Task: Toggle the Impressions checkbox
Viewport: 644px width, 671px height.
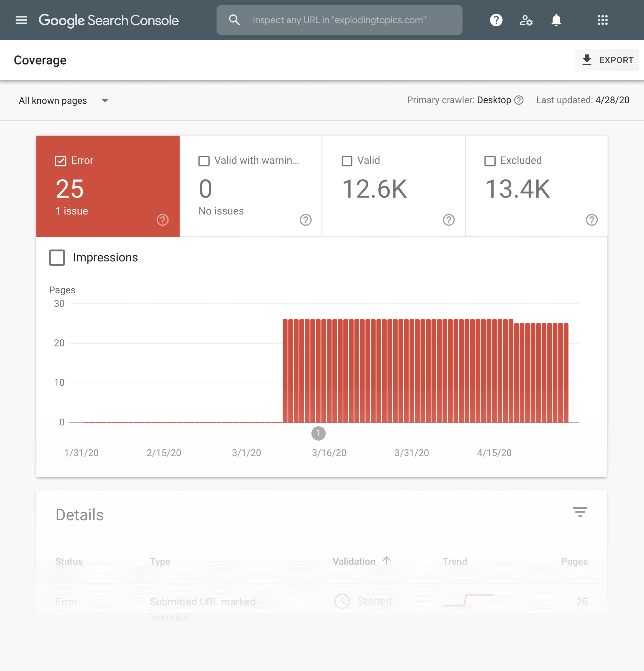Action: [57, 257]
